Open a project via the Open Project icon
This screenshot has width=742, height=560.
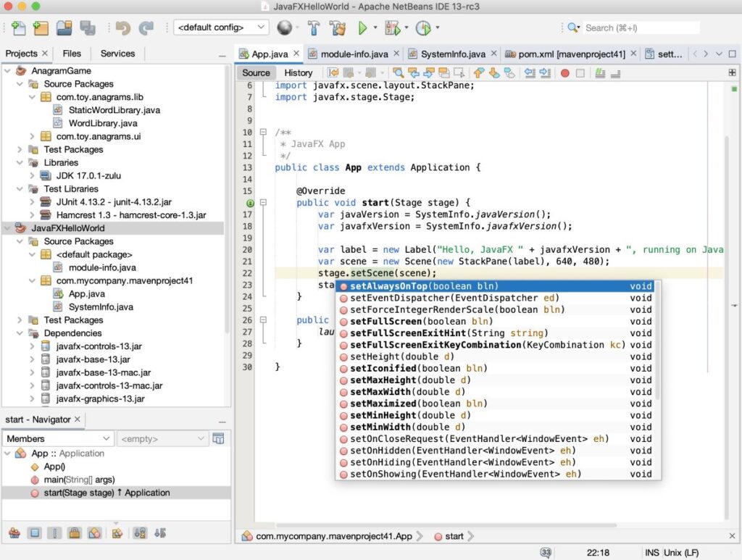[x=64, y=28]
